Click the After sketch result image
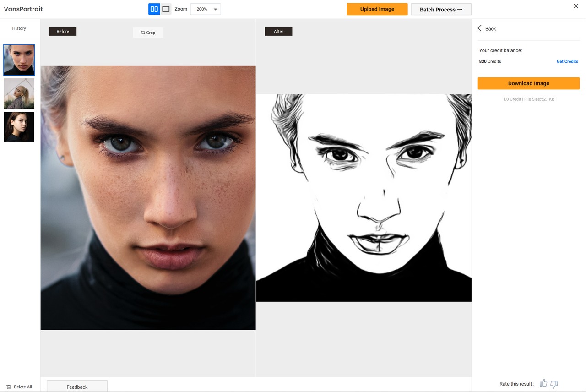This screenshot has width=586, height=392. pos(364,197)
